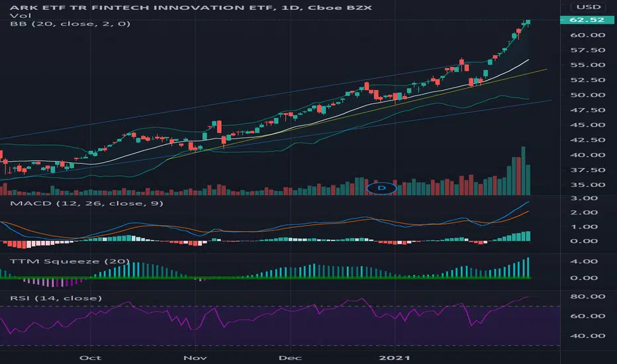Click the 57.50 price axis label
The width and height of the screenshot is (617, 364).
pos(588,50)
